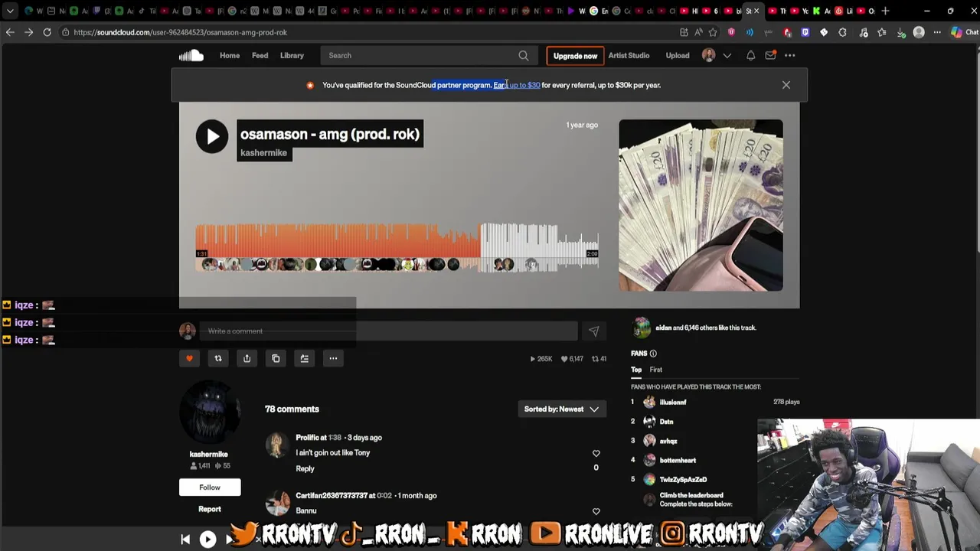Open Library in the SoundCloud nav
The height and width of the screenshot is (551, 980).
[292, 55]
